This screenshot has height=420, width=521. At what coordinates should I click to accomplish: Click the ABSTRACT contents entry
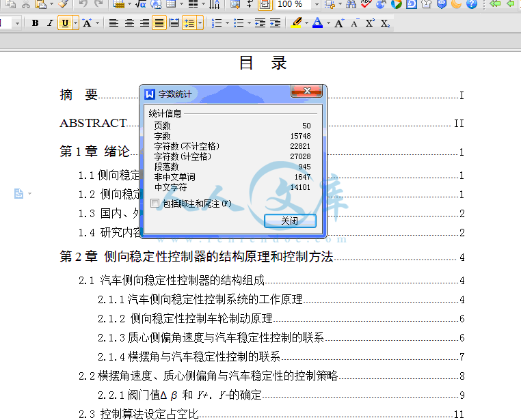[x=94, y=123]
